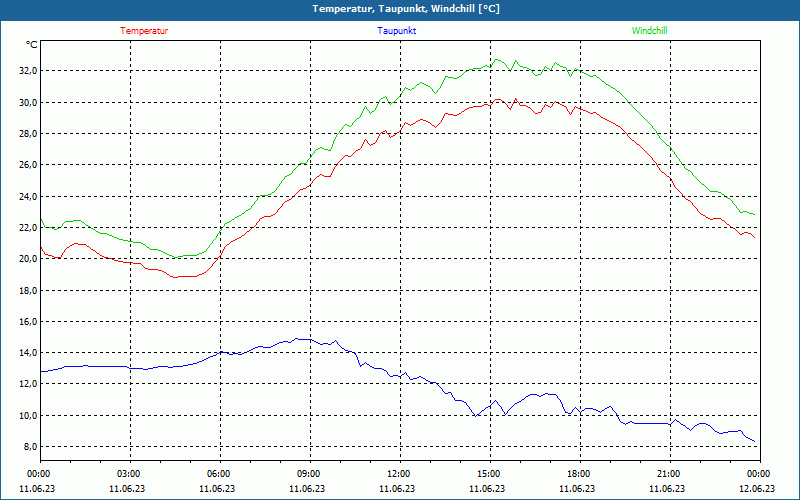Click the 18,0 y-axis value
800x500 pixels.
[x=28, y=290]
